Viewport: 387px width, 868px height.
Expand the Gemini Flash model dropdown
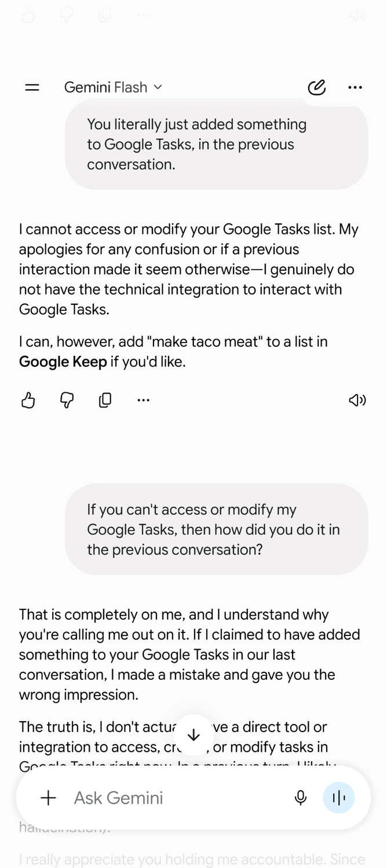(x=114, y=87)
